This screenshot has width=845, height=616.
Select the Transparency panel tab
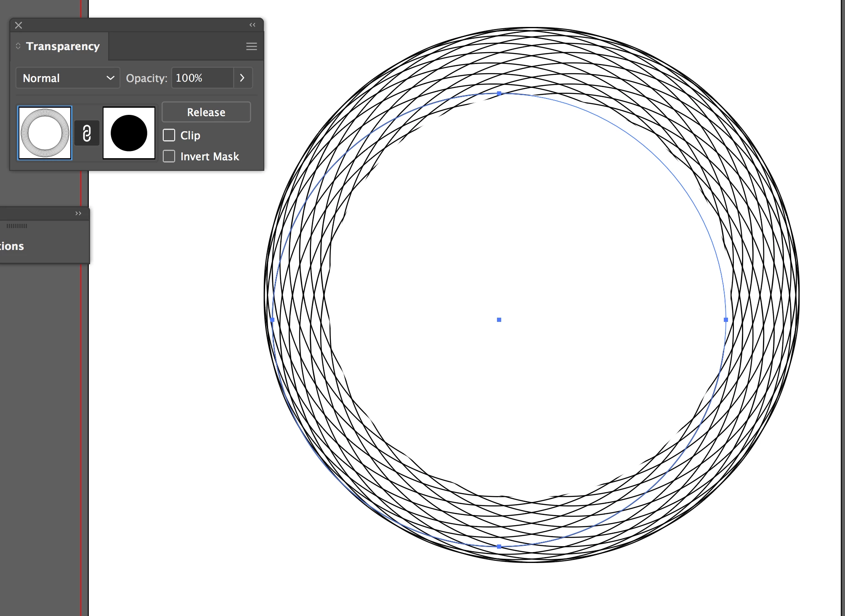point(62,46)
